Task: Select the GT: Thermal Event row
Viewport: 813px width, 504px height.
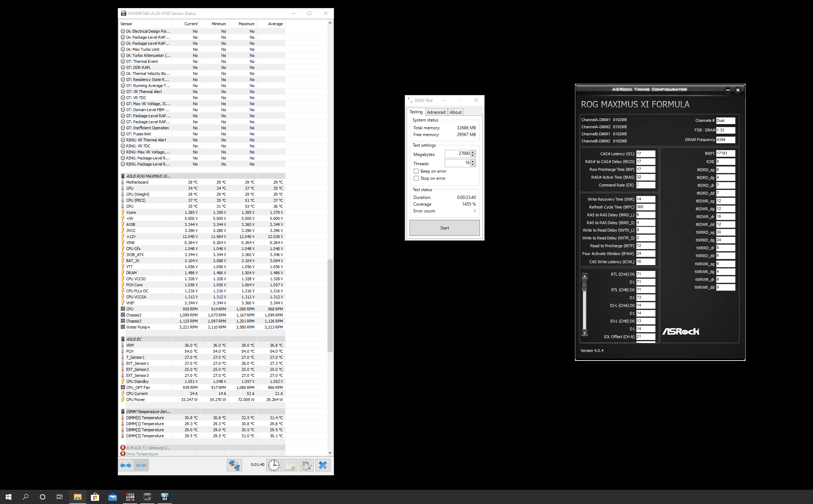Action: [202, 61]
